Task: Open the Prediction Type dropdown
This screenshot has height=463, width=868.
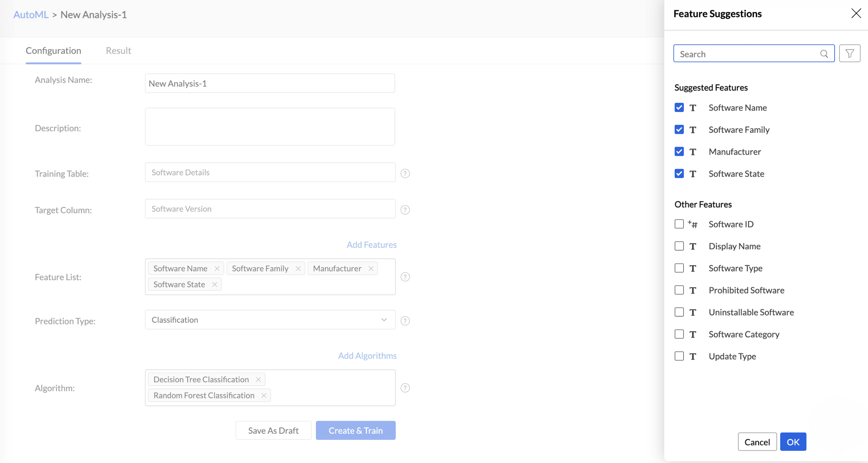Action: (270, 320)
